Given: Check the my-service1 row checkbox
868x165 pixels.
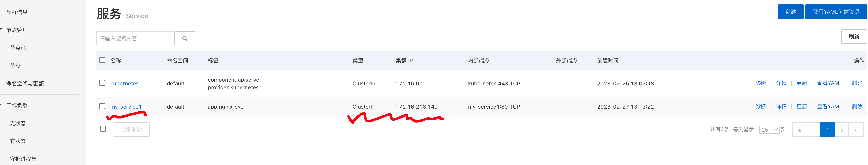Looking at the screenshot, I should click(x=102, y=106).
